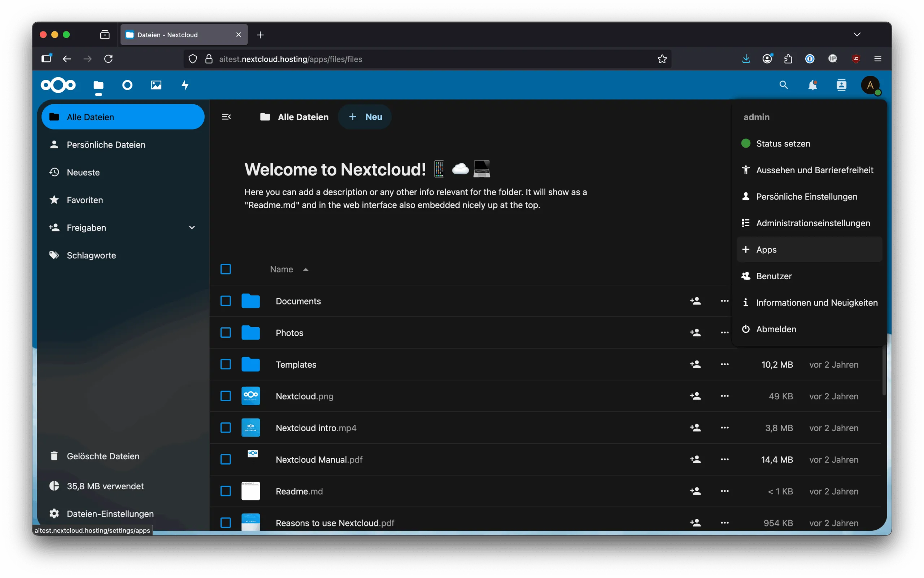This screenshot has height=578, width=924.
Task: Open Persönliche Einstellungen menu entry
Action: pos(809,197)
